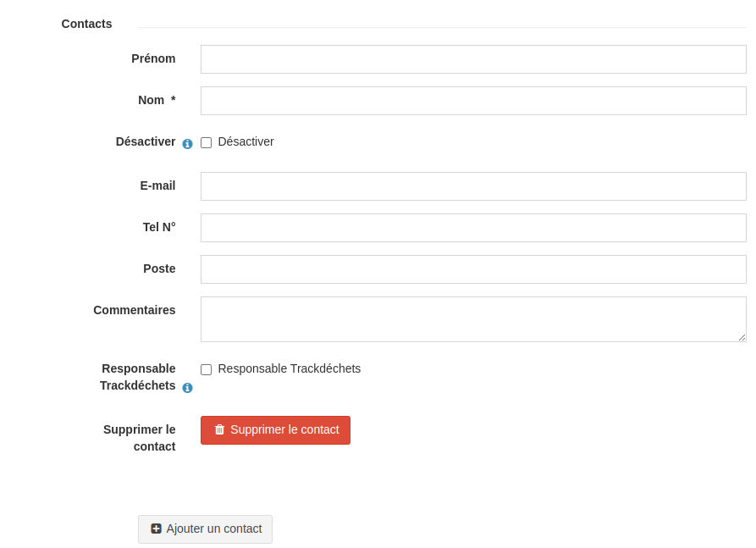Click the Commentaires textarea resize handle
This screenshot has width=756, height=548.
point(742,337)
